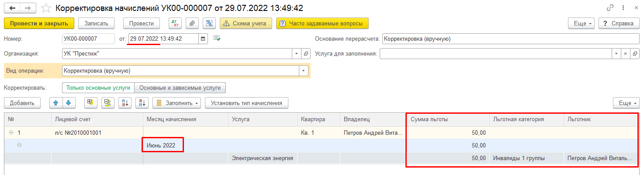Open the calendar date picker icon
This screenshot has height=175, width=644.
click(203, 38)
